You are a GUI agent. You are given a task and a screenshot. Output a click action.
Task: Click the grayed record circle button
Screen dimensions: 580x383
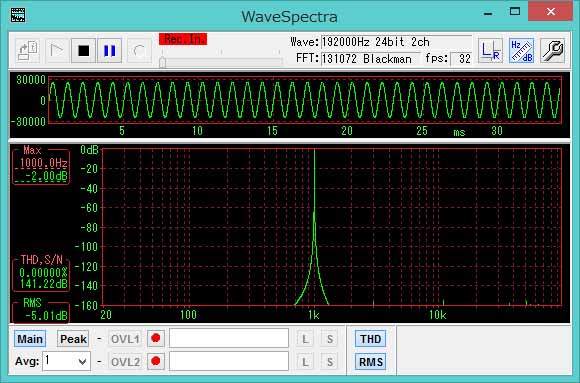(x=139, y=51)
